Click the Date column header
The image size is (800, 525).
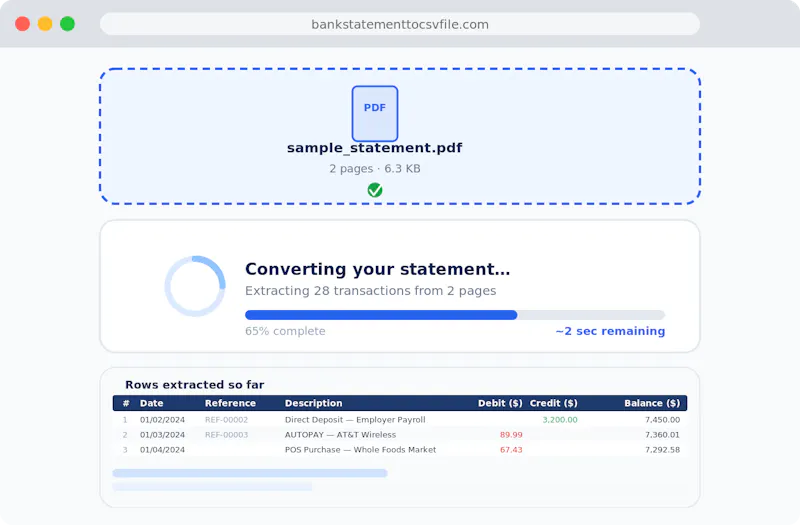[152, 403]
